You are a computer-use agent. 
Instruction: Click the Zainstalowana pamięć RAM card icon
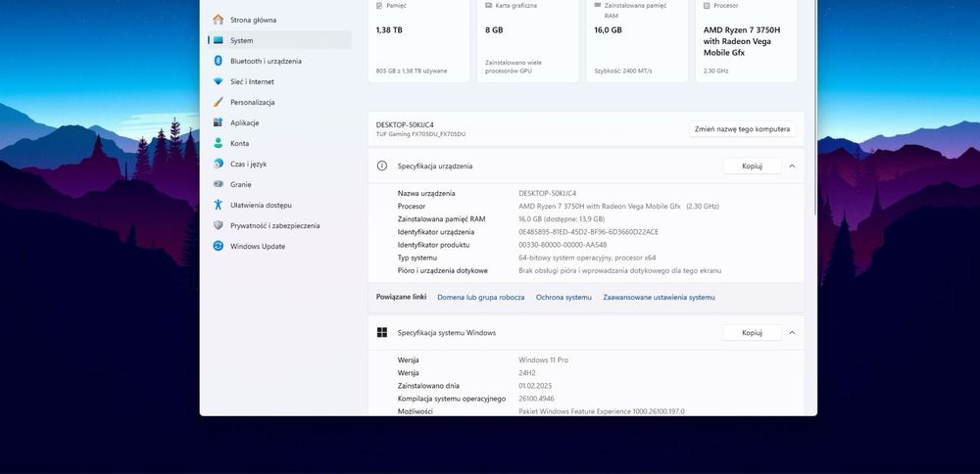(x=598, y=5)
